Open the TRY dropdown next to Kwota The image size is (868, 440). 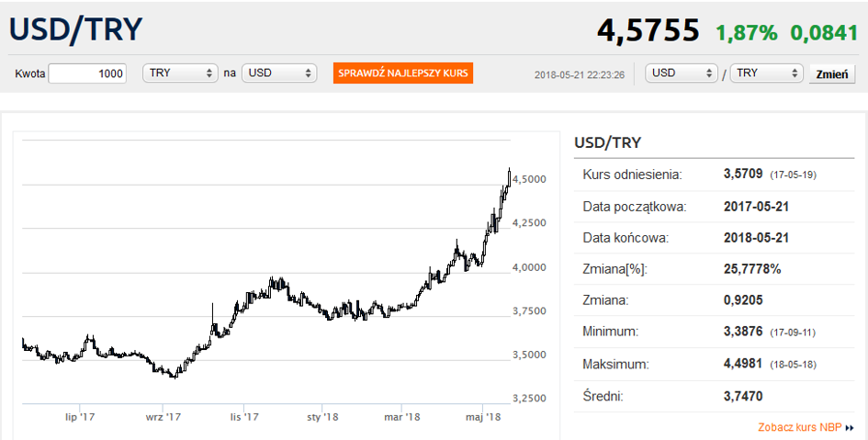point(180,73)
